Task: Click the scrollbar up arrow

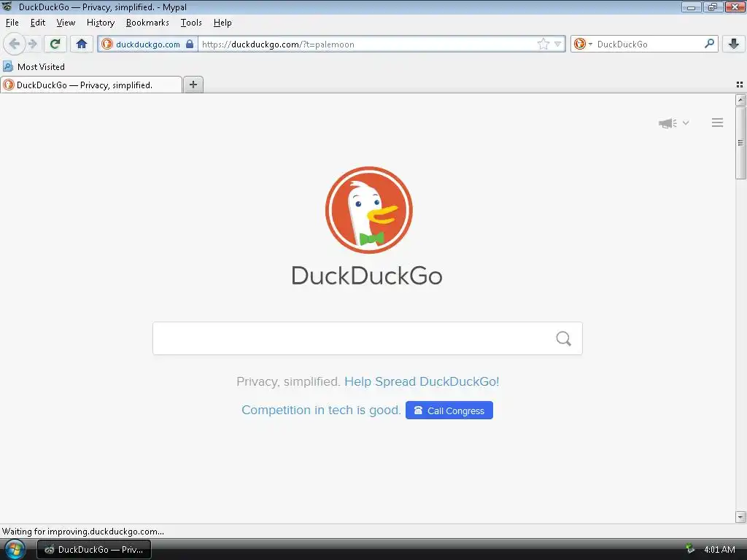Action: coord(740,99)
